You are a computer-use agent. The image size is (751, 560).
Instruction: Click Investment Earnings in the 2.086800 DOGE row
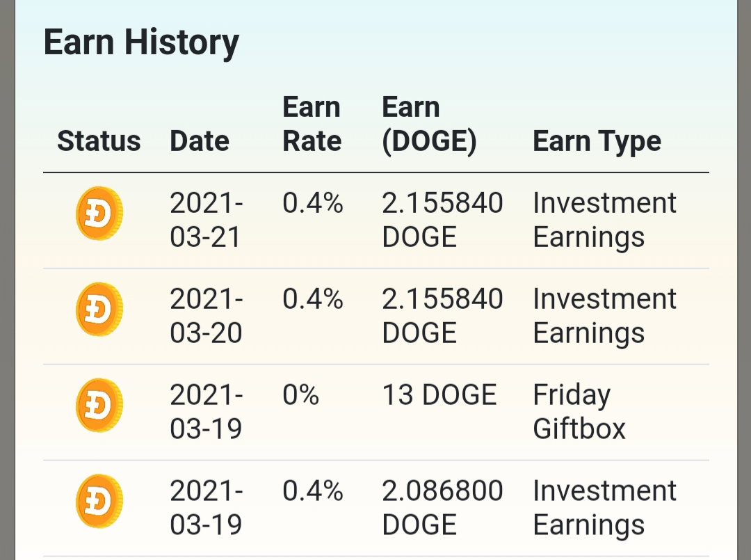(x=604, y=509)
